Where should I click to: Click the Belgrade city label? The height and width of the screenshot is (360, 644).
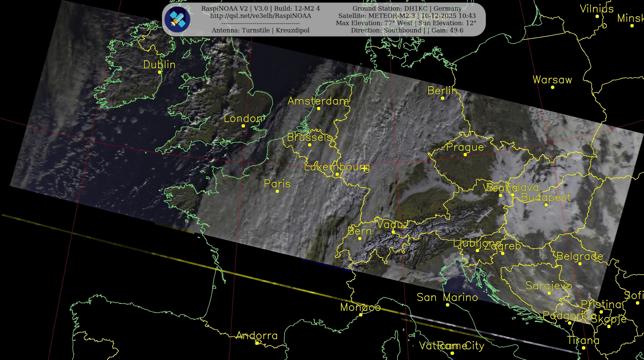click(x=580, y=256)
